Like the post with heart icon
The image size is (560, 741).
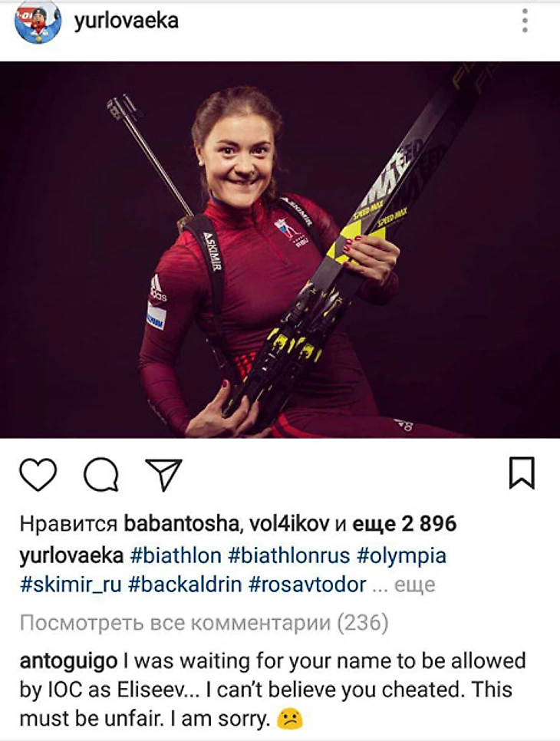point(38,474)
